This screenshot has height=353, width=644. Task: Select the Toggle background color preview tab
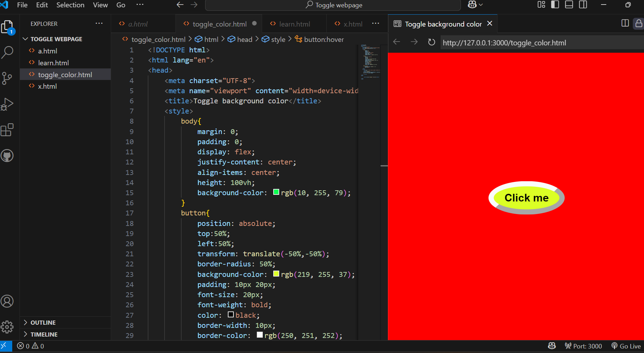tap(443, 24)
